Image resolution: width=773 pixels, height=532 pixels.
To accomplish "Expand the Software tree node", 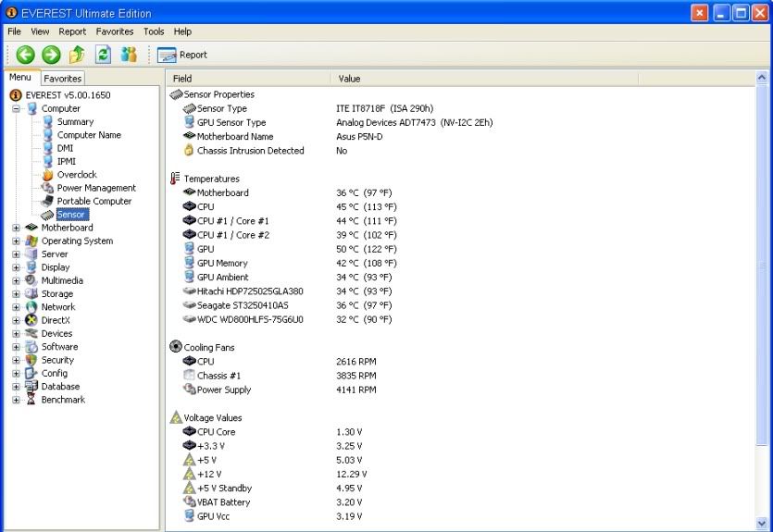I will (x=17, y=347).
